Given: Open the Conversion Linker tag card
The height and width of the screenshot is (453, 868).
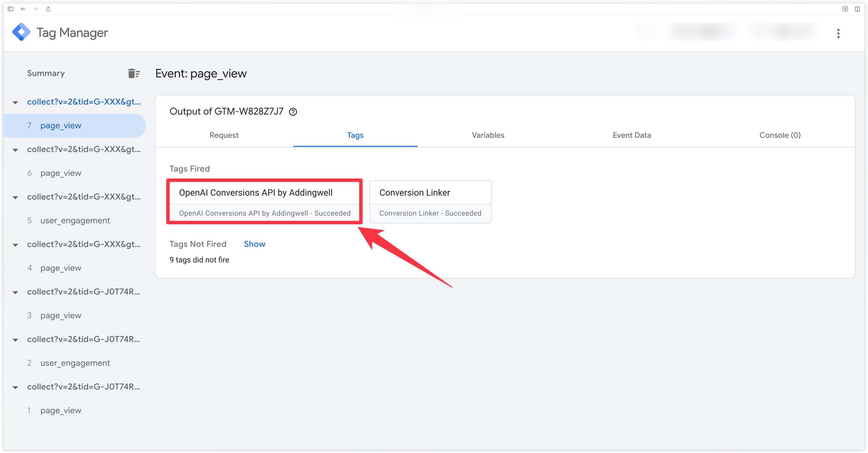Looking at the screenshot, I should click(x=430, y=202).
